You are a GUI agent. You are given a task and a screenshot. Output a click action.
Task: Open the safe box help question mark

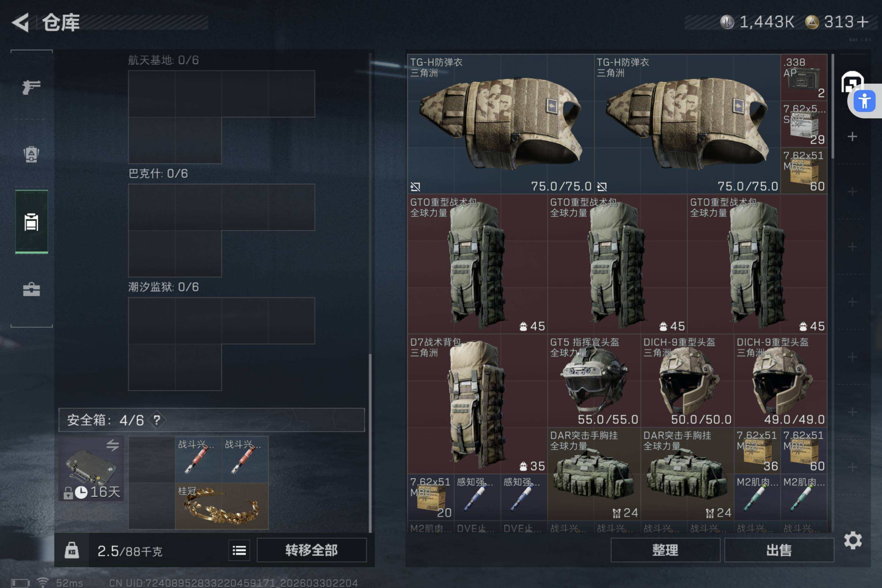coord(157,420)
